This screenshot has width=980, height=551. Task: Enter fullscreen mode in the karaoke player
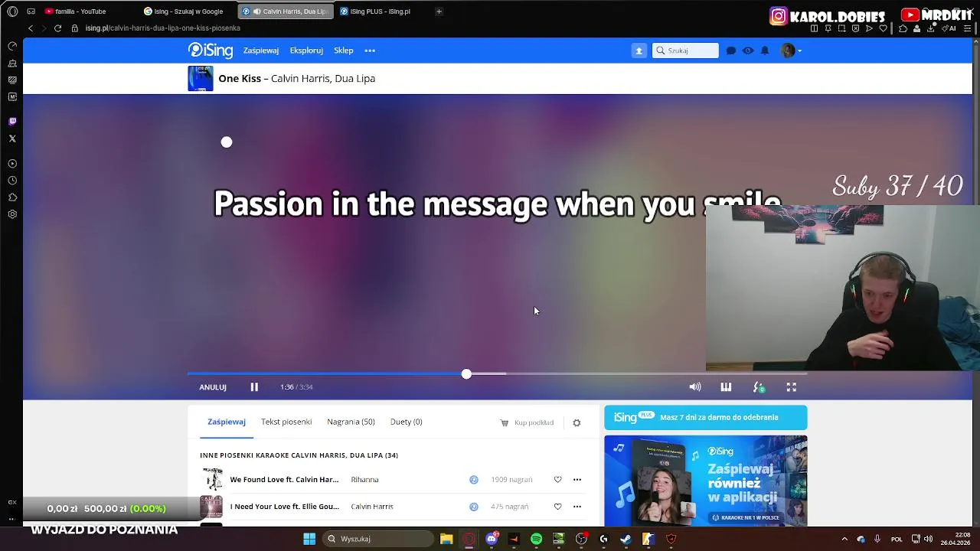[792, 387]
